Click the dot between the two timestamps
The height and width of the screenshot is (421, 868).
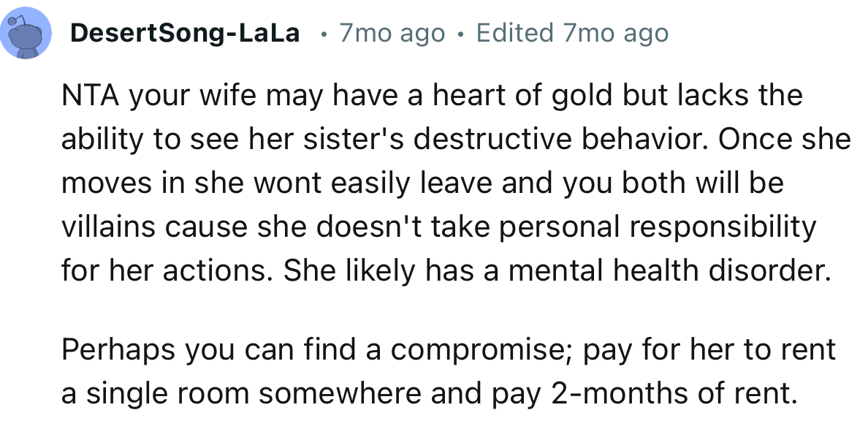tap(459, 34)
